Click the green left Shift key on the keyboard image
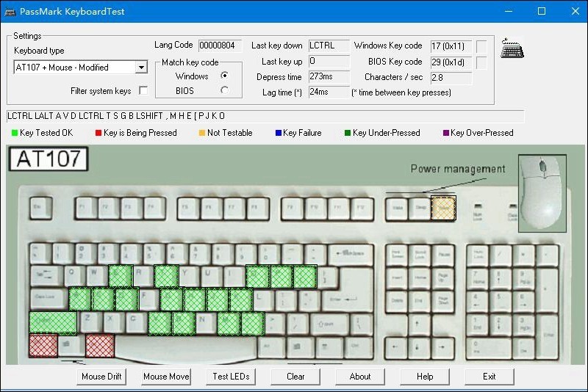588x392 pixels. [x=53, y=323]
